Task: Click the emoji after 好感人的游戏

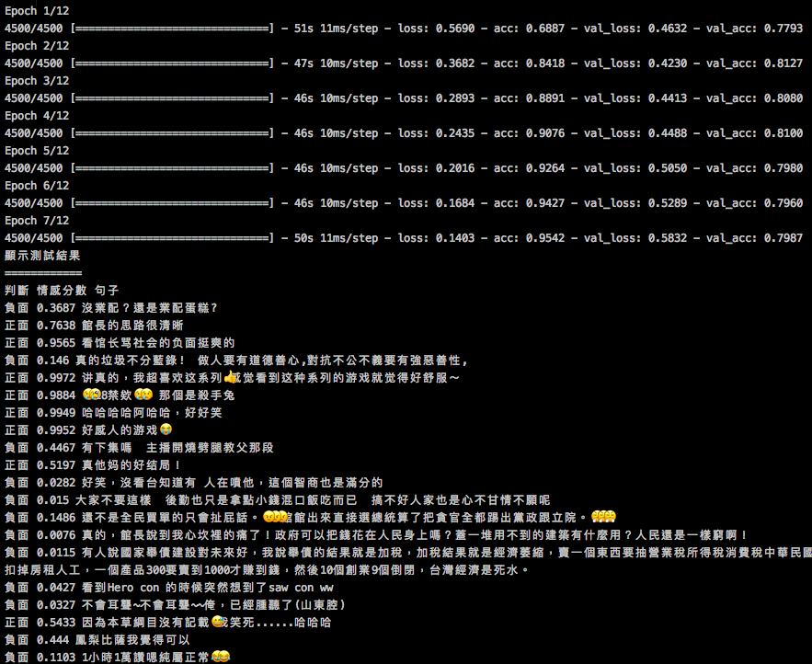Action: point(166,430)
